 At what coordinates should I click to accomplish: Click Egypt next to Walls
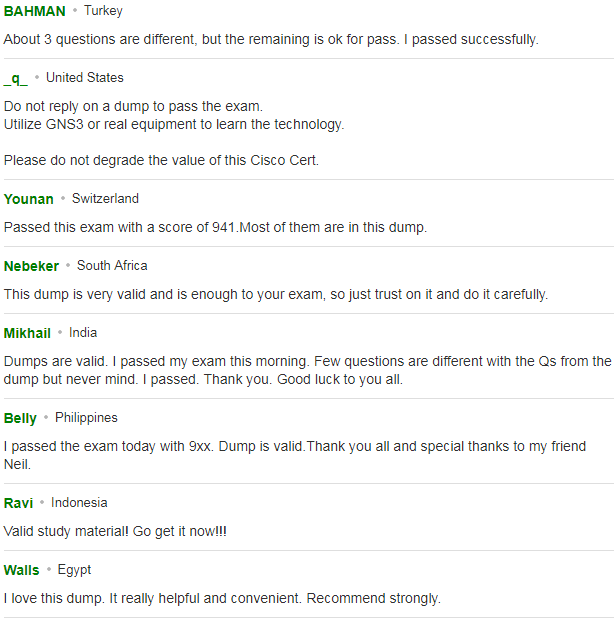point(74,570)
